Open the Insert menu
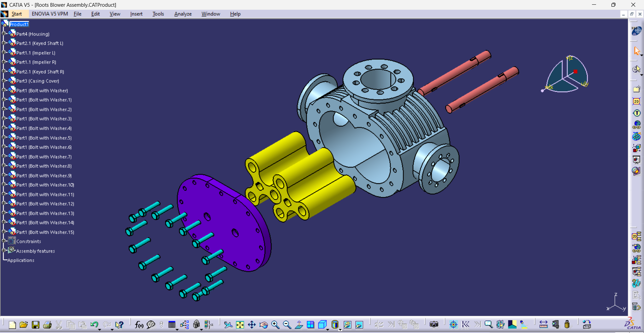 [x=136, y=14]
